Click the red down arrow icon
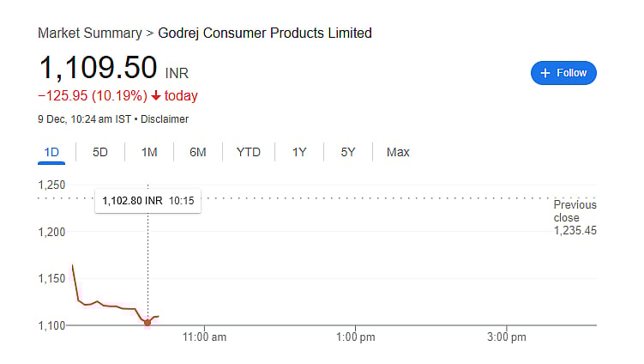This screenshot has height=364, width=644. 155,95
